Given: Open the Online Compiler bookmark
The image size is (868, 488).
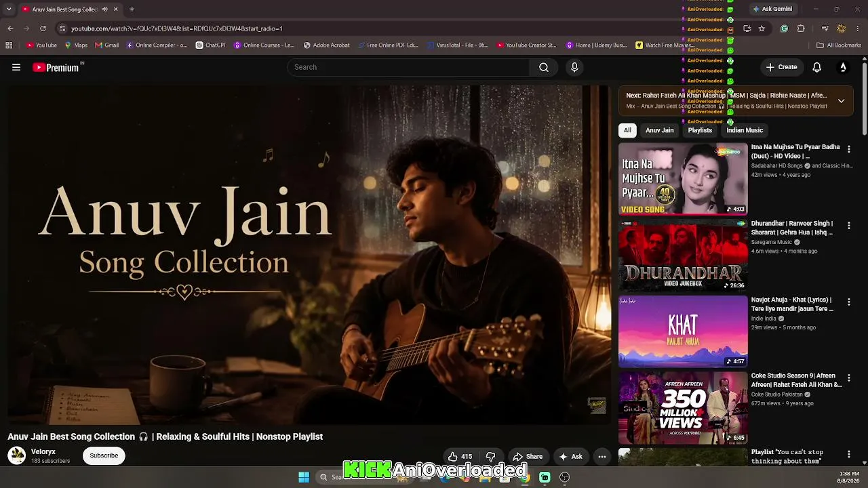Looking at the screenshot, I should [157, 45].
